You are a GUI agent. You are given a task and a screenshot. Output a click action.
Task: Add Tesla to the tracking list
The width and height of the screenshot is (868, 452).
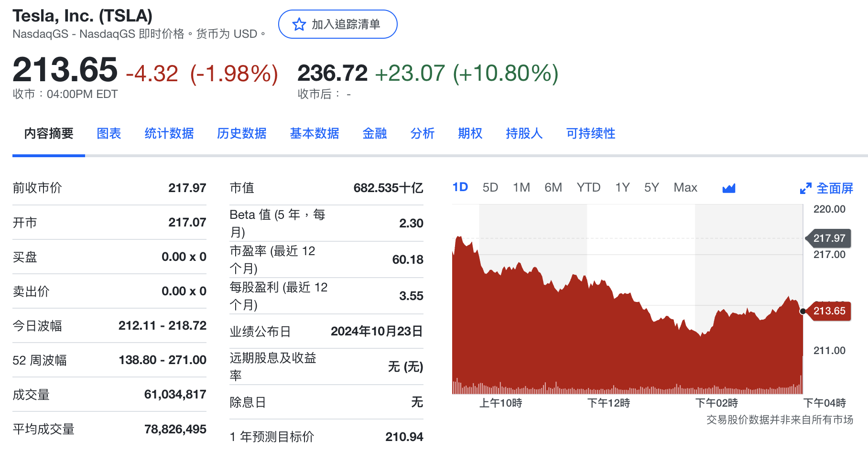click(x=337, y=24)
